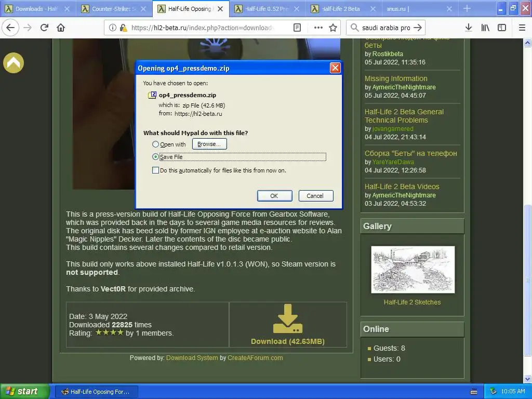Confirm download with OK button

click(x=274, y=196)
